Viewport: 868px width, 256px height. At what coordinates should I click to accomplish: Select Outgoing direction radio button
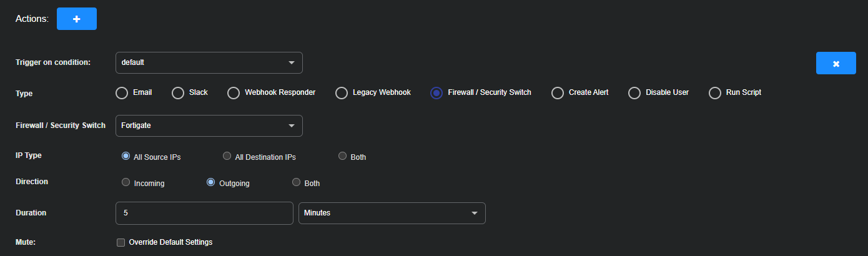tap(210, 182)
